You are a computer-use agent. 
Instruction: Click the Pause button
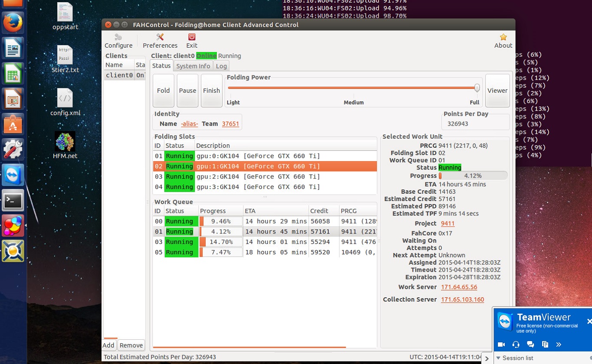point(187,91)
